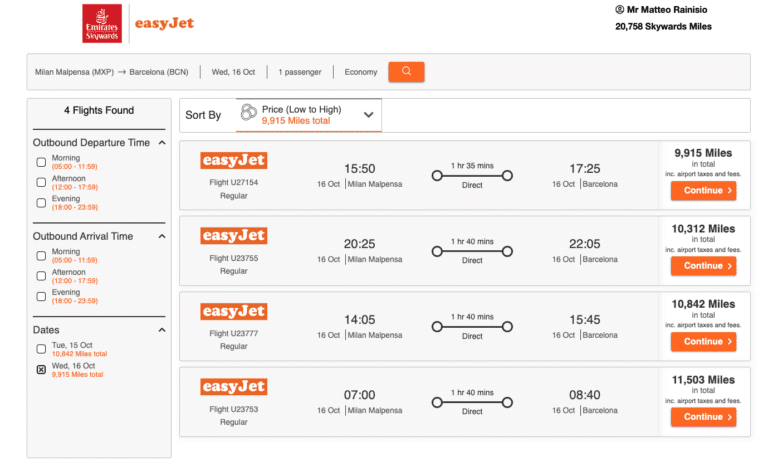Click easyJet logo on flight U27154
Screen dimensions: 768x461
(233, 161)
